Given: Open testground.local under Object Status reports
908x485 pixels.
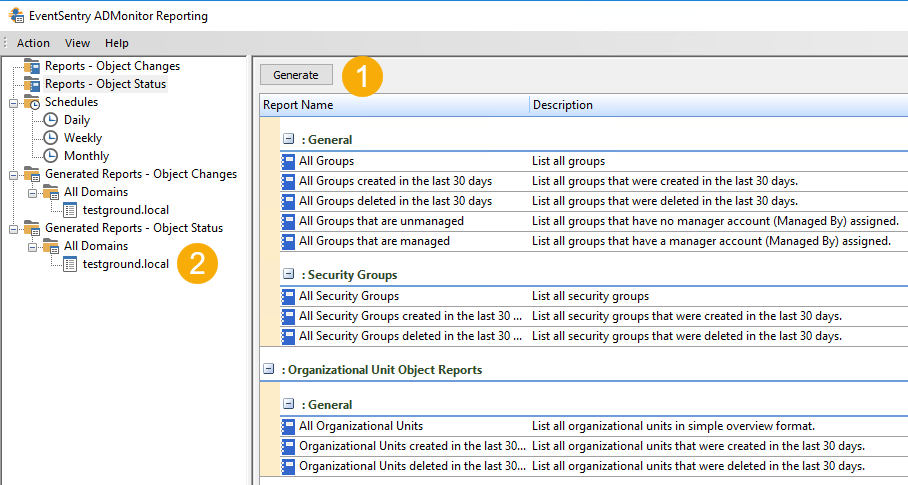Looking at the screenshot, I should 126,264.
